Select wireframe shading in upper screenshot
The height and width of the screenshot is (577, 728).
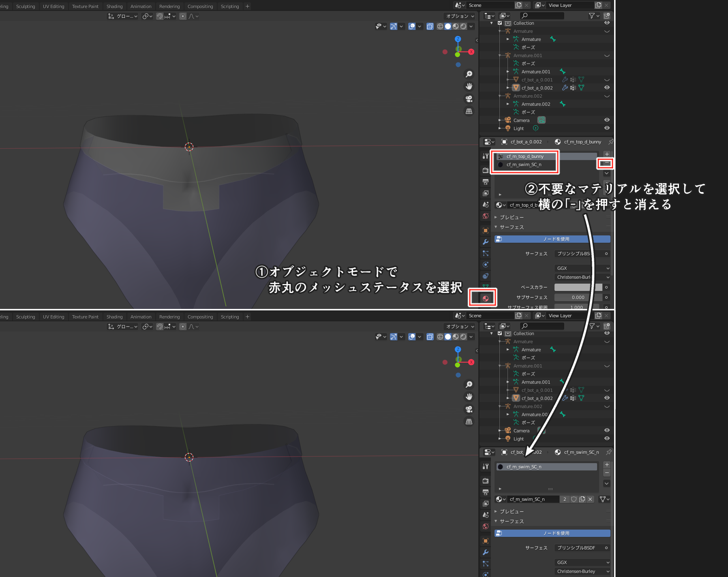[x=440, y=26]
